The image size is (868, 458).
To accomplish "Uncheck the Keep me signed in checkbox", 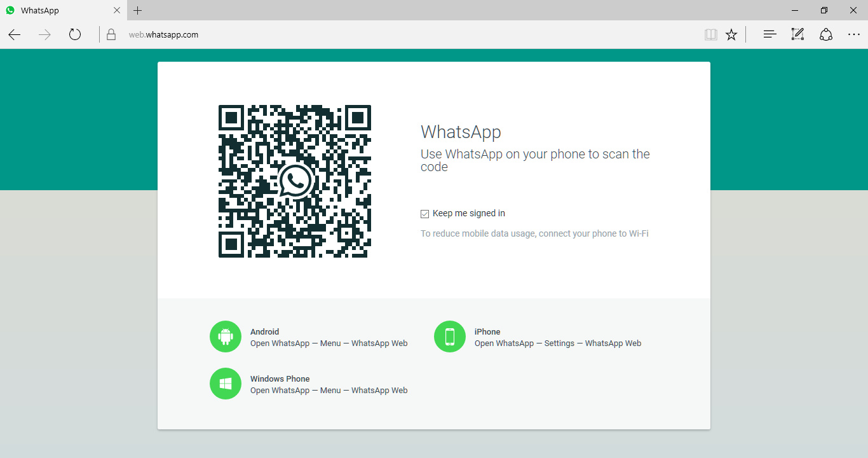I will coord(425,214).
